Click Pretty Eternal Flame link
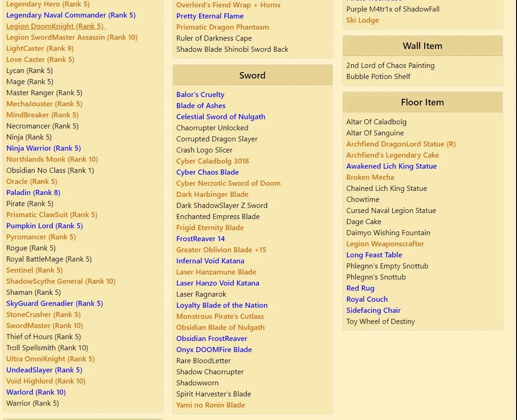This screenshot has height=420, width=517. 210,16
